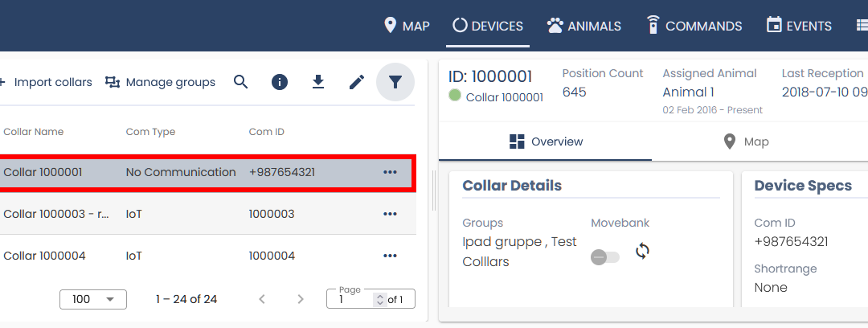Click the download collars icon

(318, 82)
